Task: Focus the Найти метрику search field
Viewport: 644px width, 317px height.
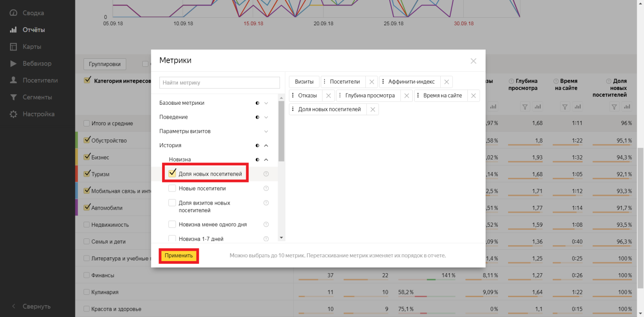Action: (x=219, y=83)
